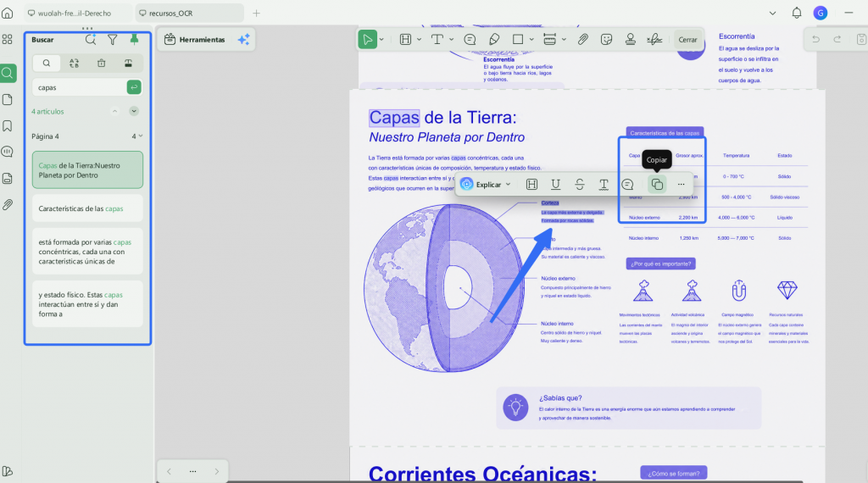
Task: Open the search filter funnel
Action: point(113,39)
